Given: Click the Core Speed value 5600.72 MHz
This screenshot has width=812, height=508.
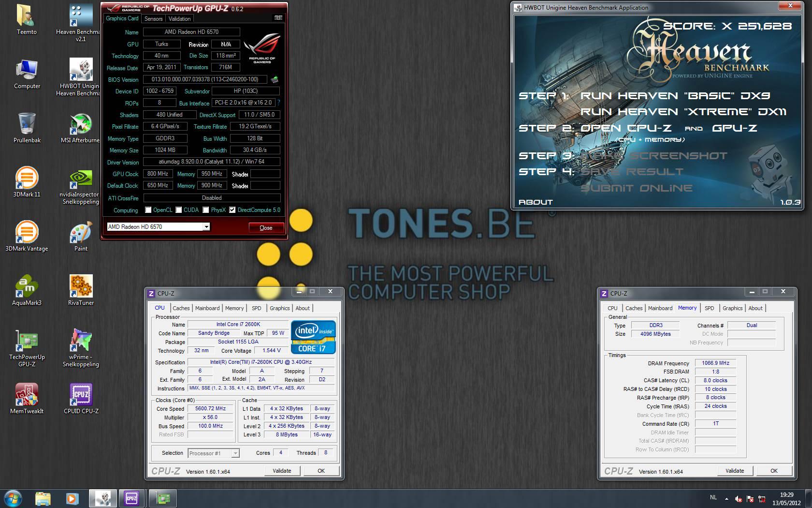Looking at the screenshot, I should [x=210, y=408].
